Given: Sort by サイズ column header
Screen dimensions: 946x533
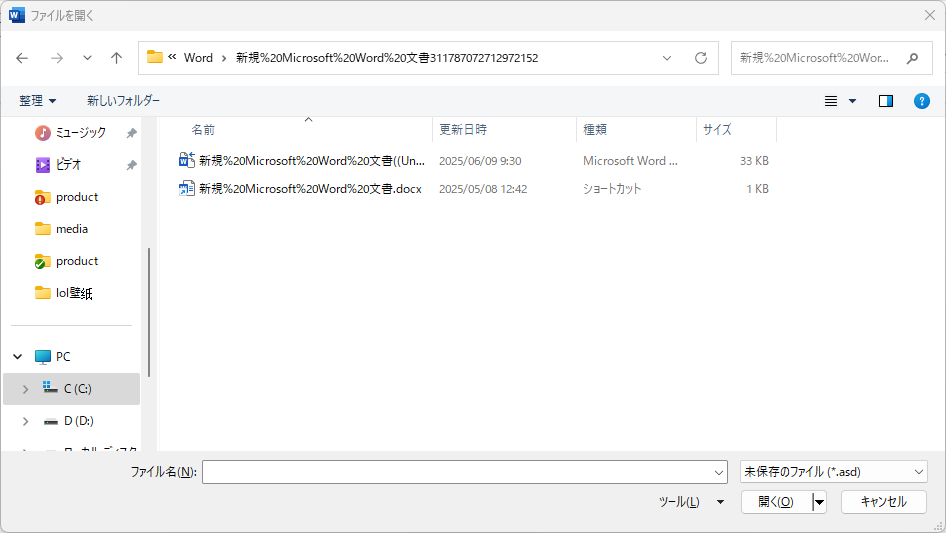Looking at the screenshot, I should coord(717,130).
